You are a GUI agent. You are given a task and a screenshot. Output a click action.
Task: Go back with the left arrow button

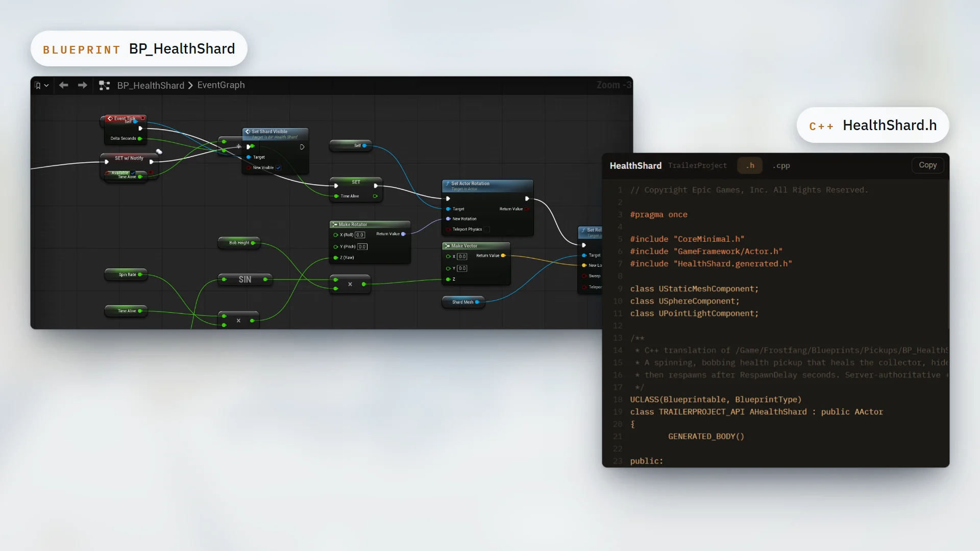[63, 85]
